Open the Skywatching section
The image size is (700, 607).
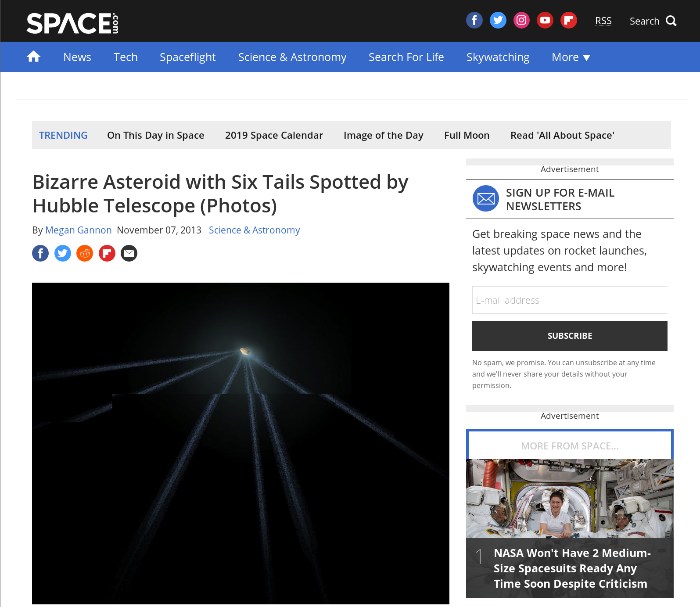click(x=498, y=57)
